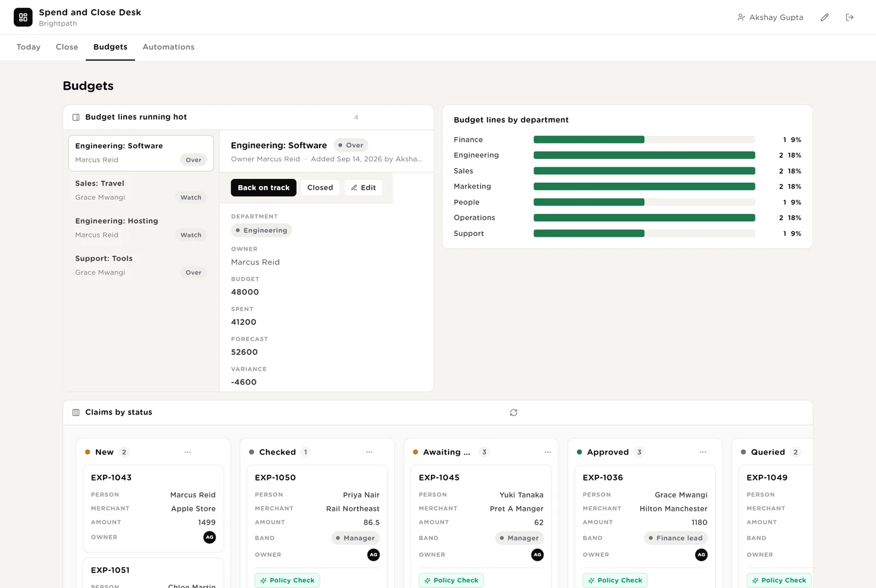Click the Engineering department chip
The width and height of the screenshot is (876, 588).
click(x=262, y=230)
